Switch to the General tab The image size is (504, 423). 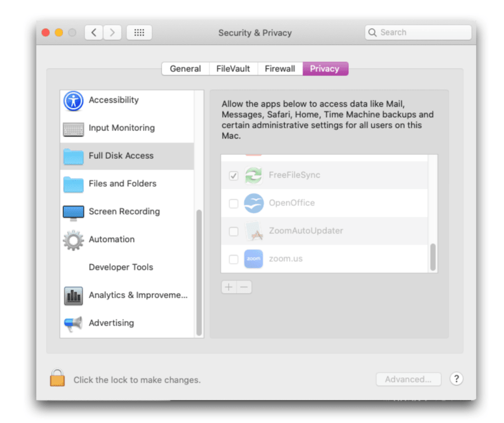pos(185,68)
